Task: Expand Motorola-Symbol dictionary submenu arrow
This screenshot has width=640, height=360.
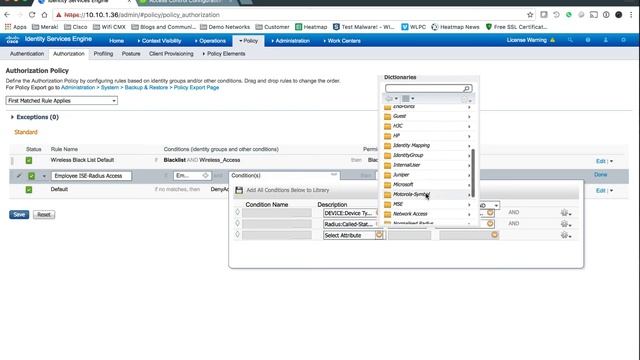Action: click(469, 195)
